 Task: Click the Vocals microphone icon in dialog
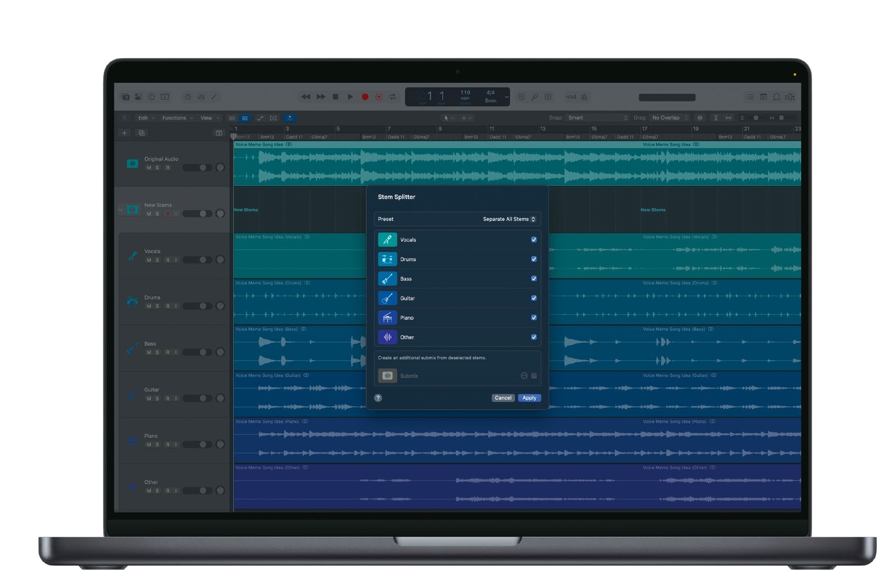[387, 240]
